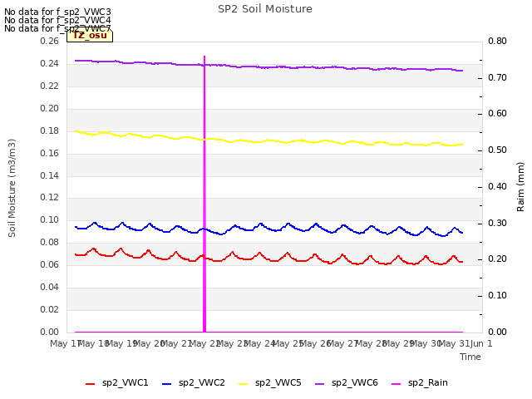Toggle the sp2_VWC5 legend label
Viewport: 532px width, 399px height.
[x=278, y=382]
